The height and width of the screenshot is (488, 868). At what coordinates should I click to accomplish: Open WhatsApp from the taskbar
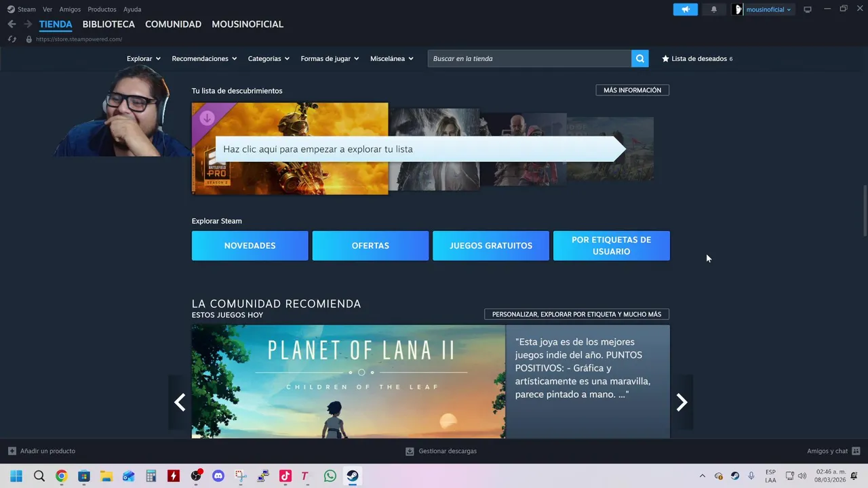[x=330, y=476]
